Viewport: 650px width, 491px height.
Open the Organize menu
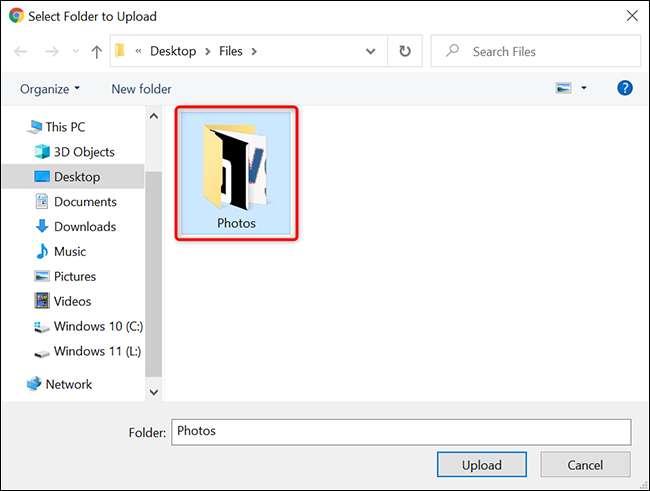50,89
